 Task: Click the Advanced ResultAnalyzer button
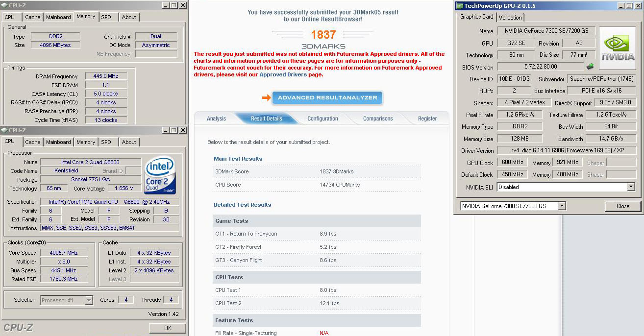tap(327, 97)
